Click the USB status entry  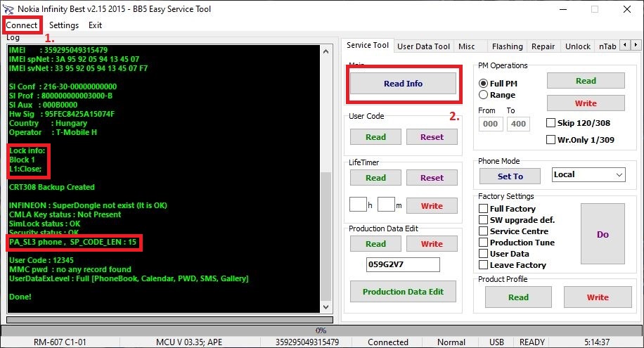coord(496,342)
